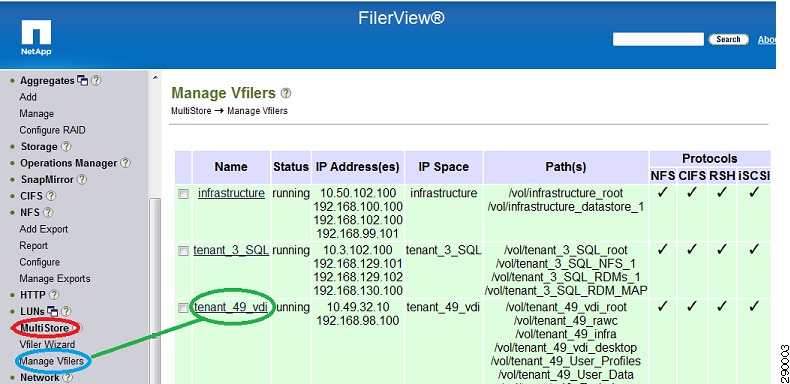
Task: Open NFS Add Export
Action: pos(44,229)
